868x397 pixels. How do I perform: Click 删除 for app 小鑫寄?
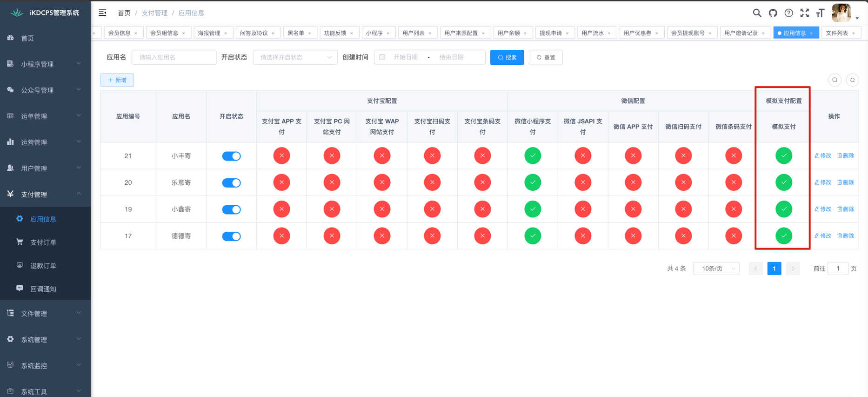click(x=846, y=209)
